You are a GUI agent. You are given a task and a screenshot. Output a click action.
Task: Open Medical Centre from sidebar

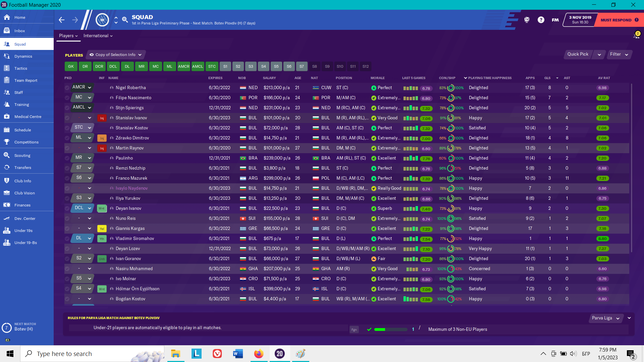[x=28, y=117]
